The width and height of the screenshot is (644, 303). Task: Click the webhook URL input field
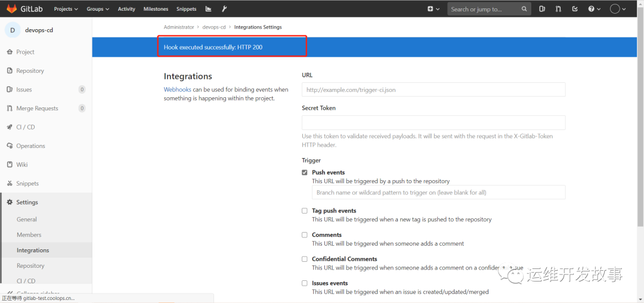pyautogui.click(x=434, y=89)
